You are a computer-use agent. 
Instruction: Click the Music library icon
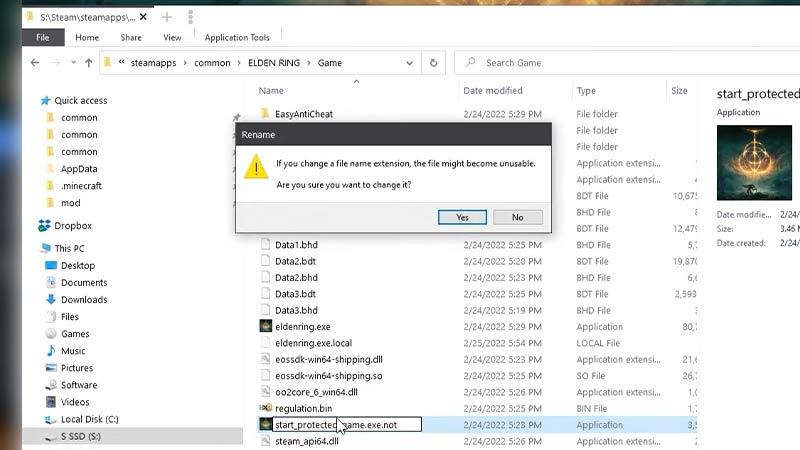click(x=50, y=351)
